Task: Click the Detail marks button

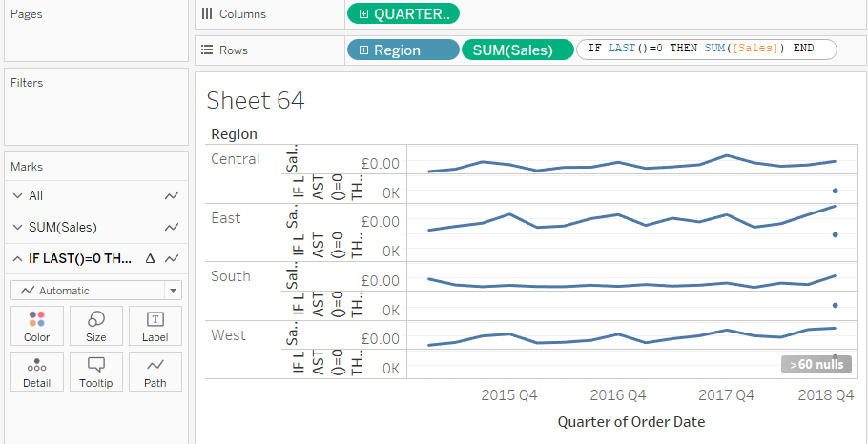Action: 37,372
